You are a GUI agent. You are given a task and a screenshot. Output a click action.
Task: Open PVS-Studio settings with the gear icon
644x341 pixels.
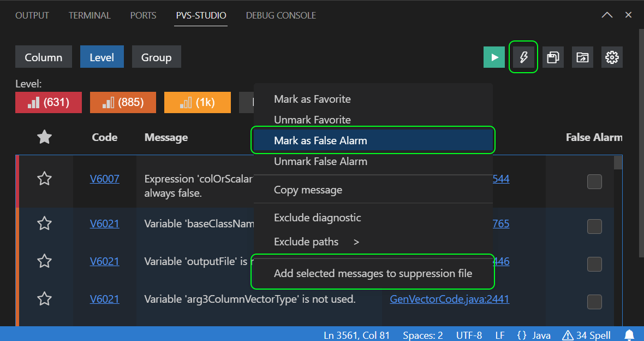[612, 57]
